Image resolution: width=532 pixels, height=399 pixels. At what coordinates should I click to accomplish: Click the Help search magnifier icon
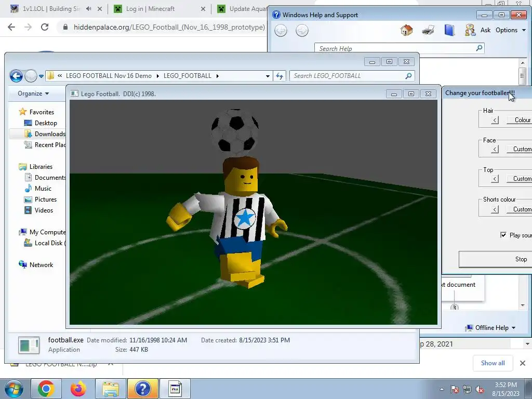(479, 48)
